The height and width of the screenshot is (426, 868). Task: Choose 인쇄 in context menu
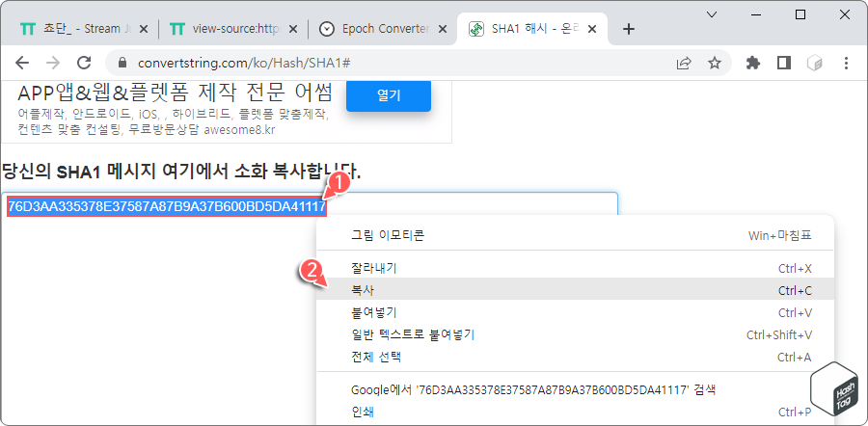tap(575, 412)
